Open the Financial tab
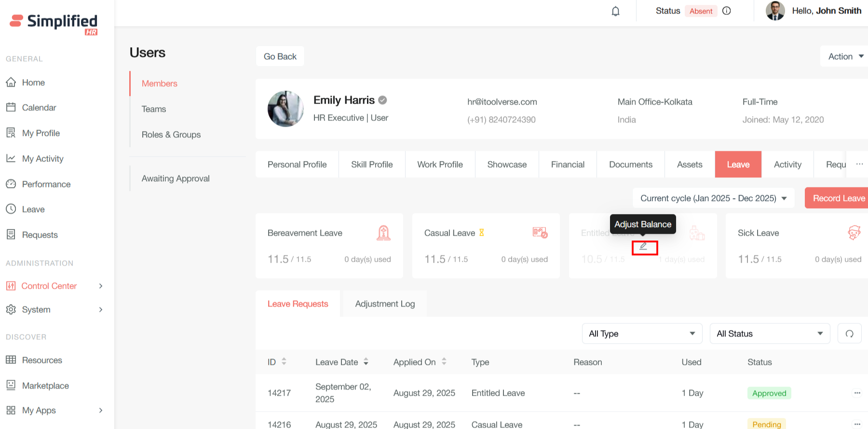The width and height of the screenshot is (868, 429). pyautogui.click(x=568, y=164)
